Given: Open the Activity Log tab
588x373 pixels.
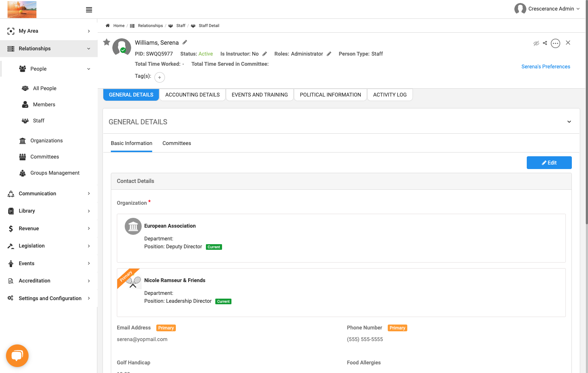Looking at the screenshot, I should (390, 95).
